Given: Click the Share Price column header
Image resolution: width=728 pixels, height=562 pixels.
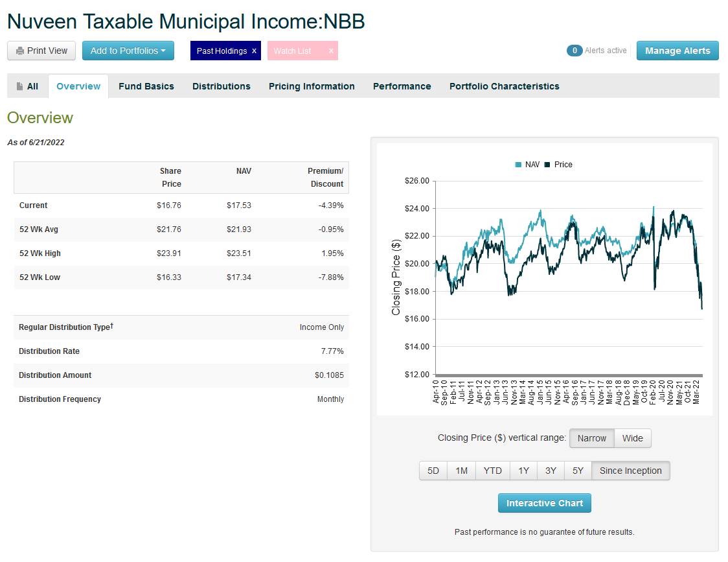Looking at the screenshot, I should (x=170, y=178).
